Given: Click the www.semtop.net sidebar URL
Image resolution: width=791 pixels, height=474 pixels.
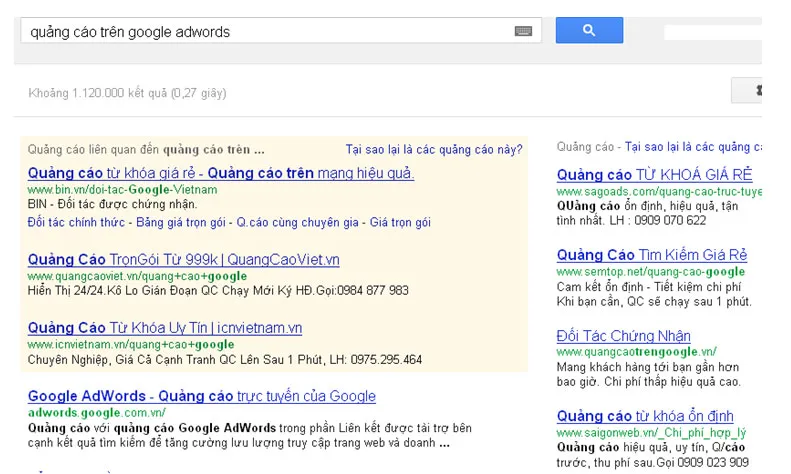Looking at the screenshot, I should [x=651, y=272].
